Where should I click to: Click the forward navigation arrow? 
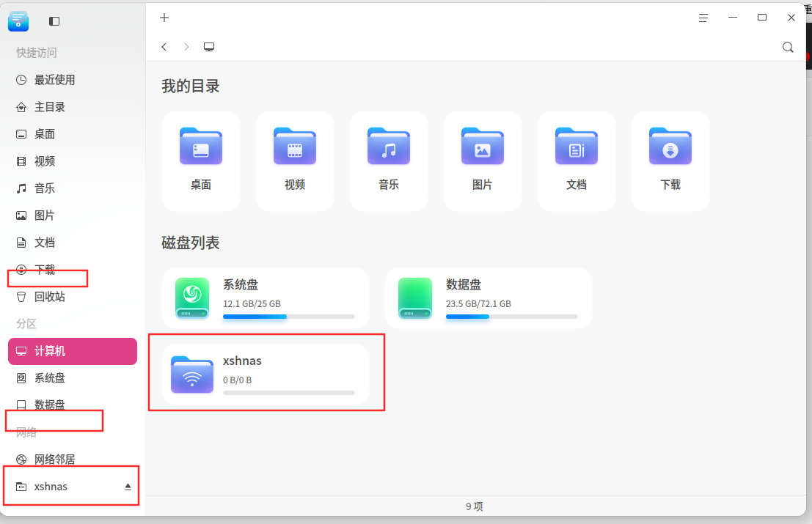coord(186,46)
